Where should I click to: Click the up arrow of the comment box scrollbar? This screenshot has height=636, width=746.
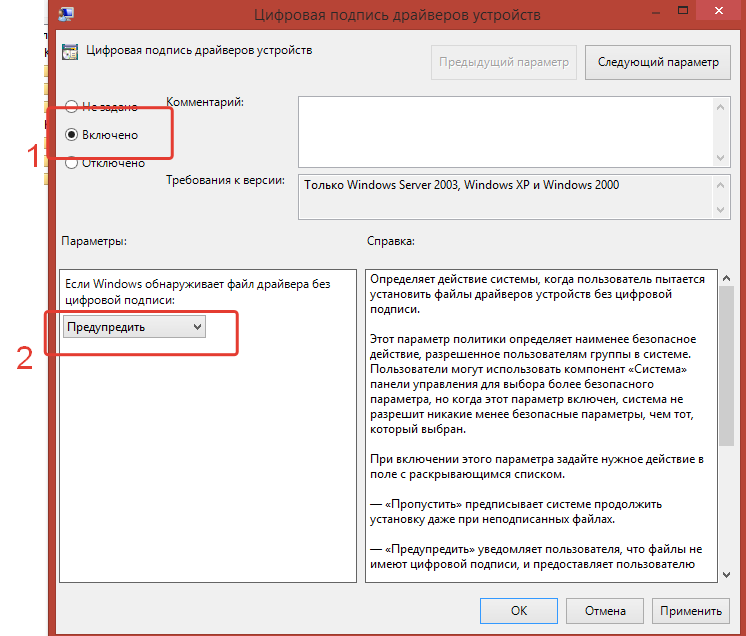coord(721,105)
